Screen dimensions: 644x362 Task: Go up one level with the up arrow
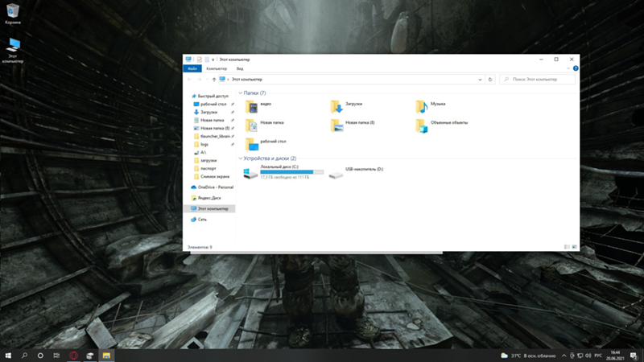coord(213,79)
